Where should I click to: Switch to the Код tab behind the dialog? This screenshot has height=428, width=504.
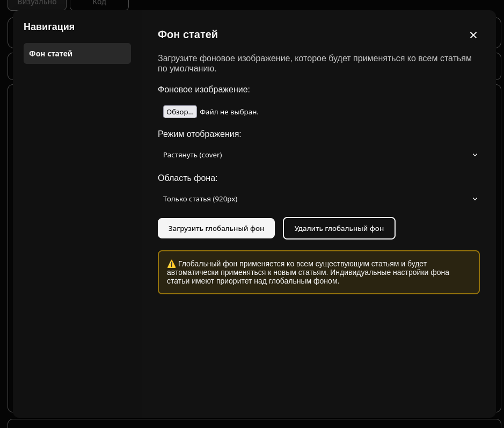click(99, 3)
